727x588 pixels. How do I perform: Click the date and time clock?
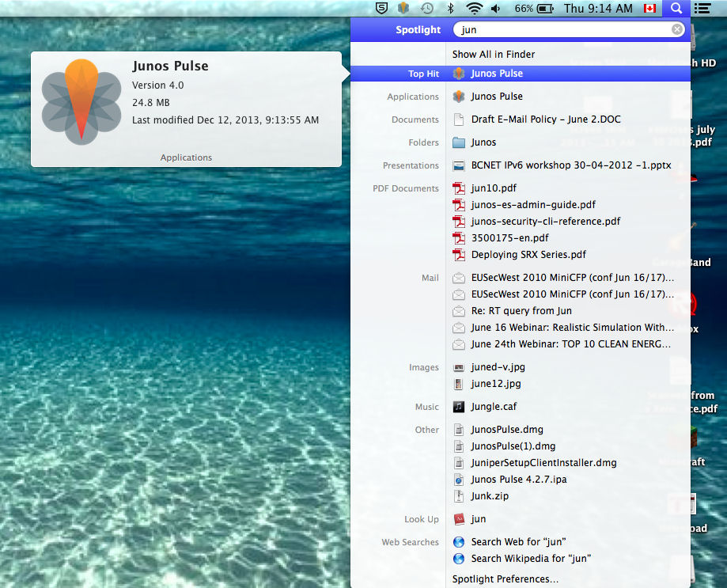pos(598,9)
